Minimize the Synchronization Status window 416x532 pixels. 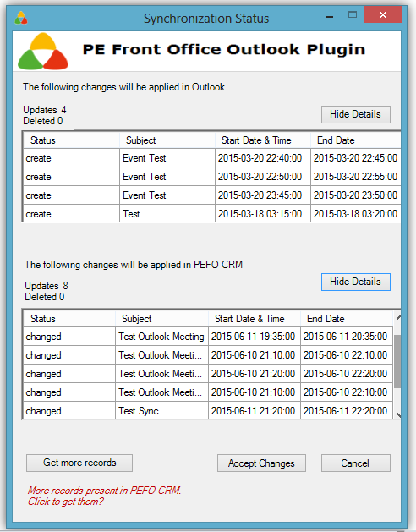pos(330,16)
